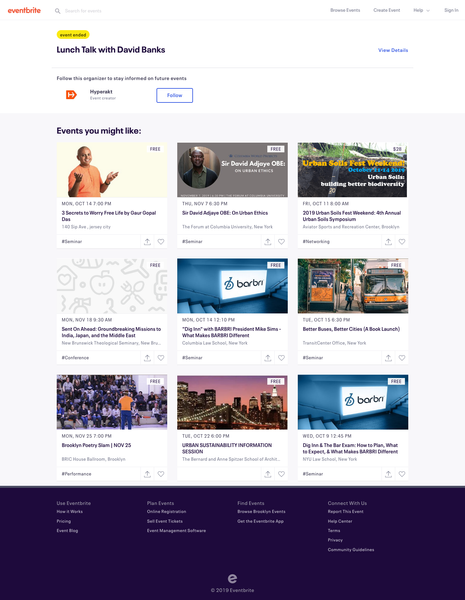Click the Follow button for Hyperakt
The width and height of the screenshot is (465, 600).
(x=175, y=95)
